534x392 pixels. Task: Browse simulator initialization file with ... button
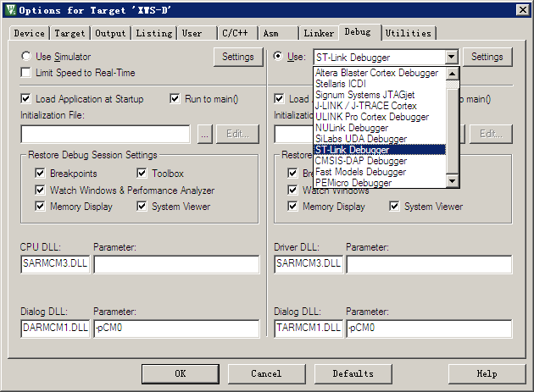coord(204,134)
